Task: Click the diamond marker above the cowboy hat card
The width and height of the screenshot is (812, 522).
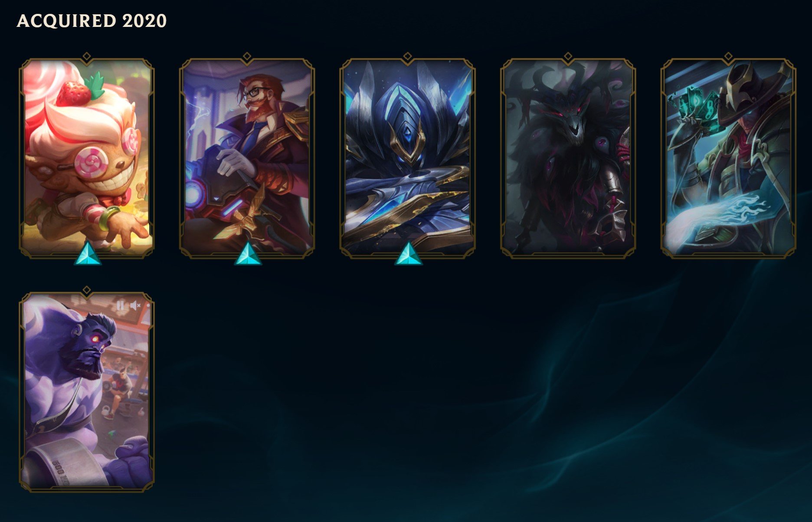Action: (x=728, y=56)
